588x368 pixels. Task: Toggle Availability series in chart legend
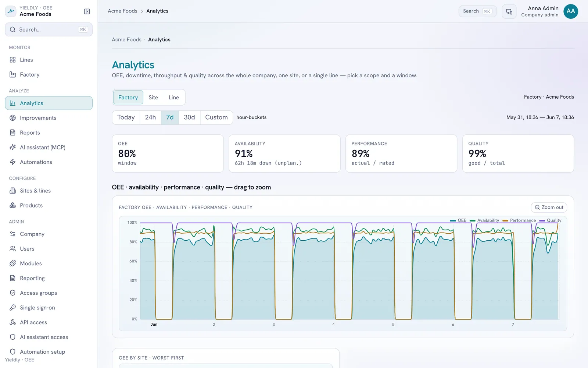click(x=484, y=220)
